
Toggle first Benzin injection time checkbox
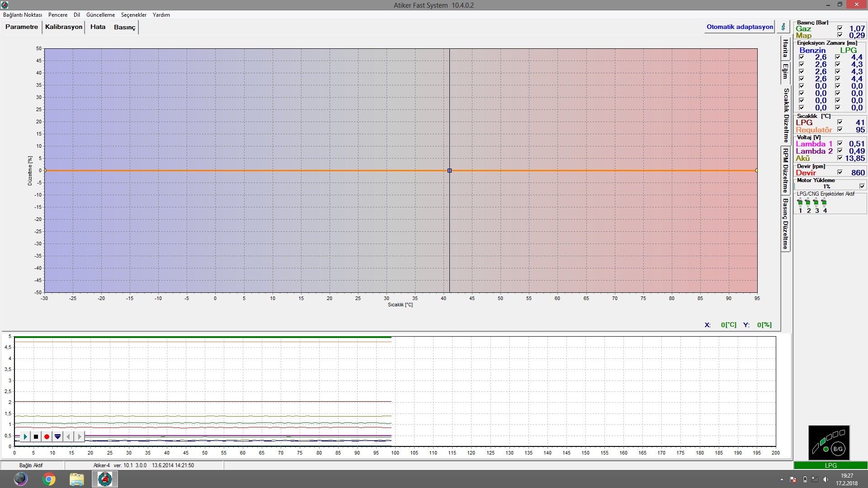[x=802, y=57]
